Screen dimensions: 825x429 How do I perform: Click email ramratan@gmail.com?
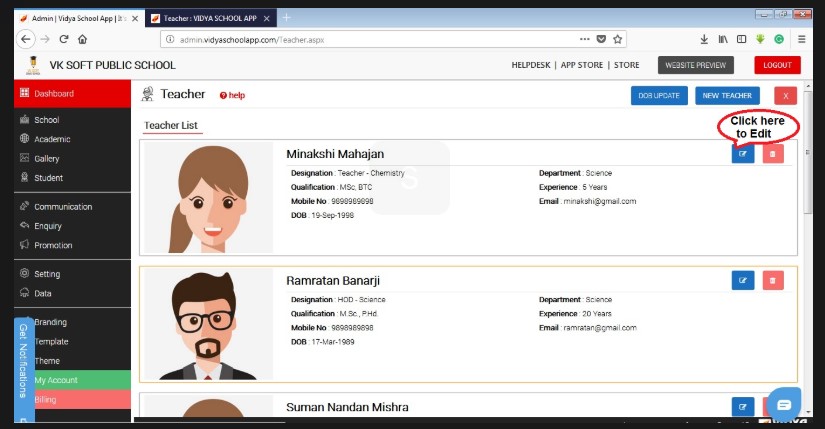coord(600,327)
